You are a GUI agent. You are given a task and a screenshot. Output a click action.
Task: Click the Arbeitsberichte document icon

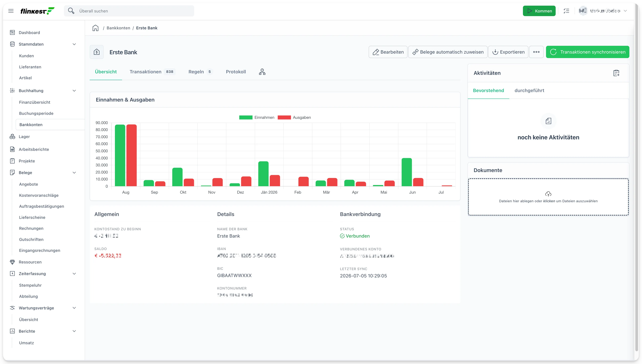click(12, 149)
